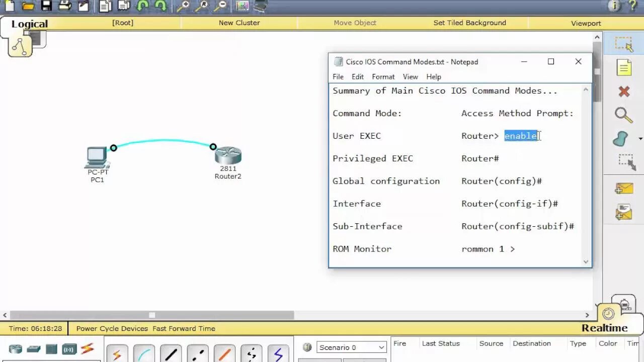Choose the Resize Shape tool
The width and height of the screenshot is (644, 362).
point(626,161)
